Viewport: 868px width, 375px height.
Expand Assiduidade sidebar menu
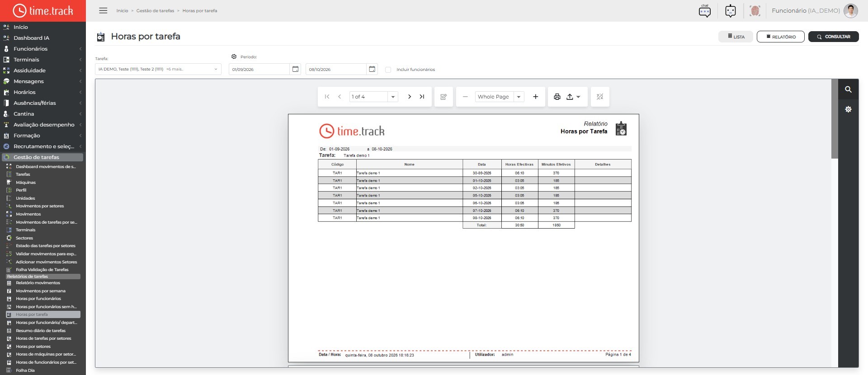click(43, 70)
